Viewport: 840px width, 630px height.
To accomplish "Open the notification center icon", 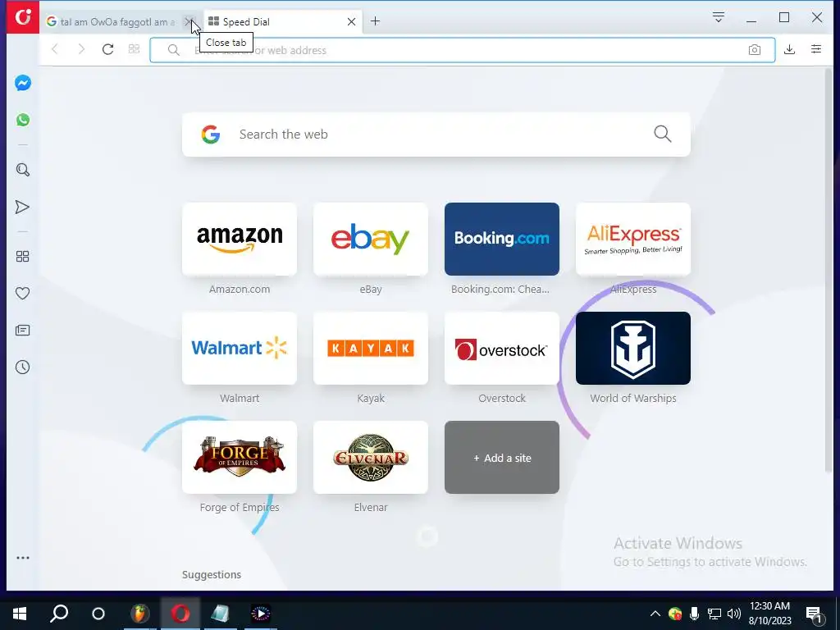I will click(814, 615).
